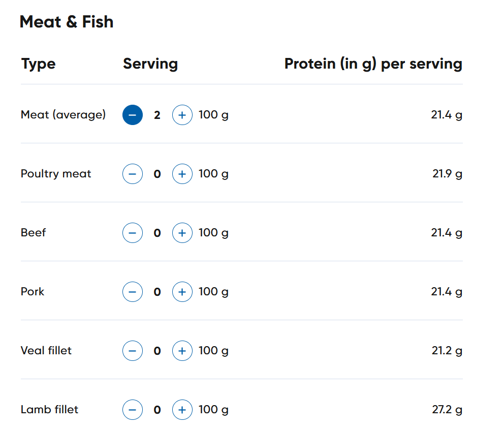This screenshot has height=429, width=504.
Task: Click the Type column header
Action: click(x=38, y=64)
